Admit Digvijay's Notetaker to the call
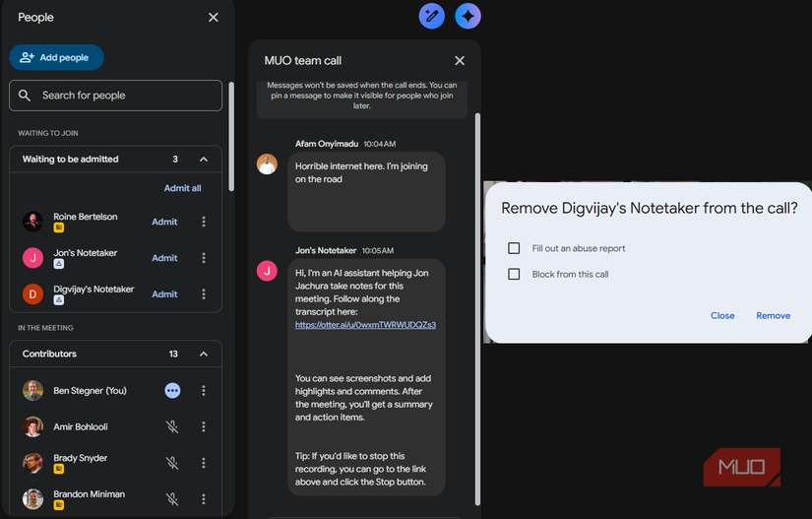812x519 pixels. [x=164, y=294]
